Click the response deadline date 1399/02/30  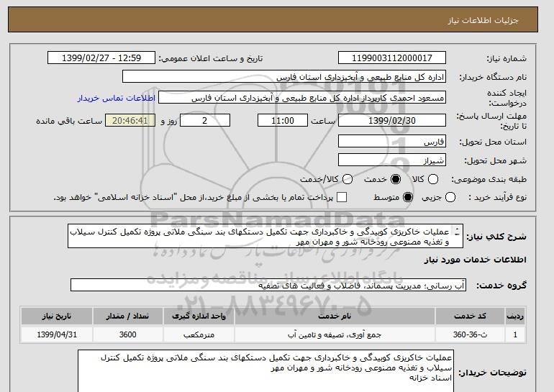(x=392, y=120)
